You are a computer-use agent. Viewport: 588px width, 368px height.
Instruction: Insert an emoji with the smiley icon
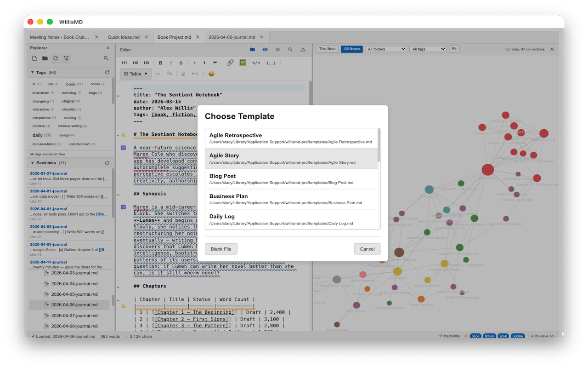click(211, 74)
